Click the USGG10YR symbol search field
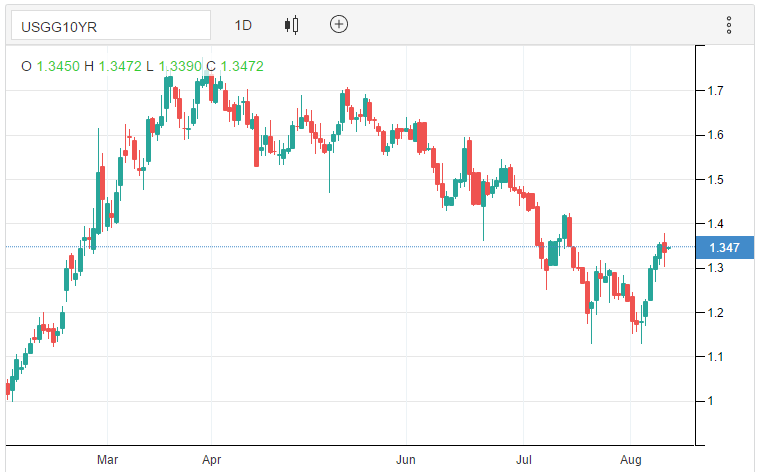 point(110,25)
